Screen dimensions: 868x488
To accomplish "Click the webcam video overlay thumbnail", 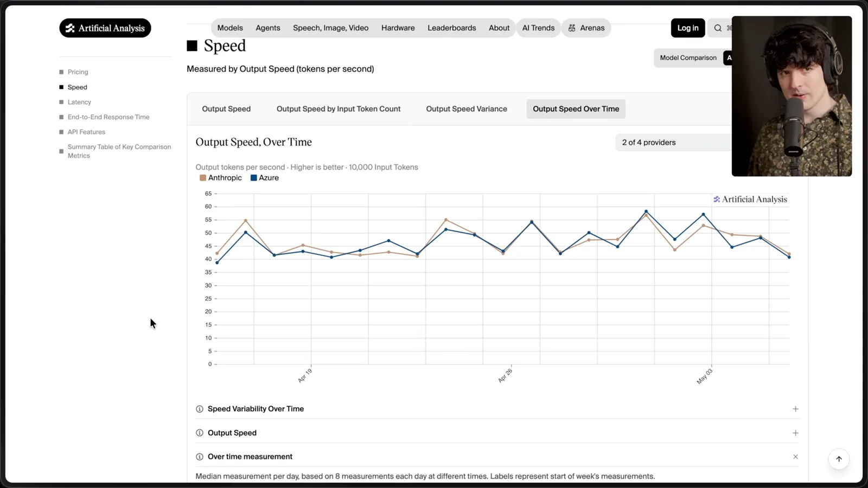I will click(x=792, y=96).
